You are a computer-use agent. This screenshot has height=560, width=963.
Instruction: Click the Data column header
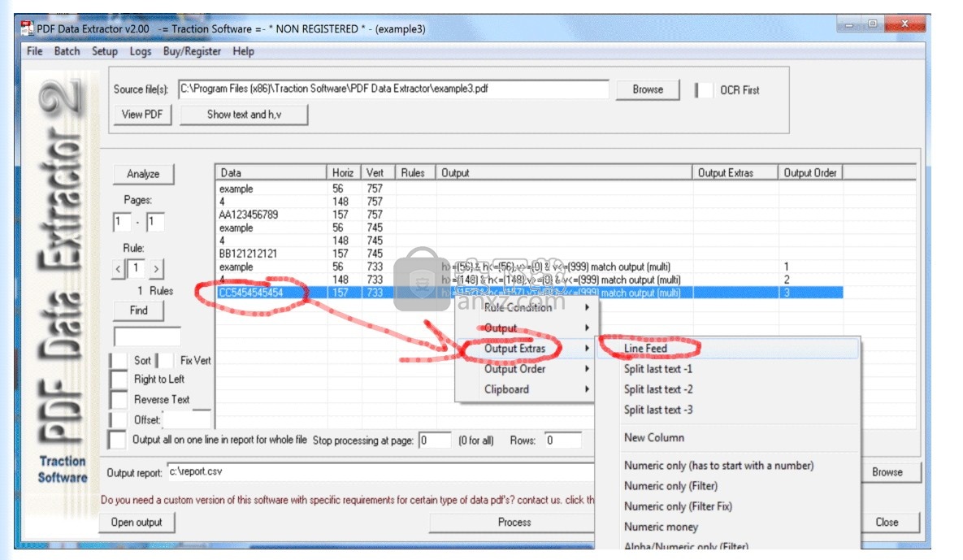(x=271, y=172)
